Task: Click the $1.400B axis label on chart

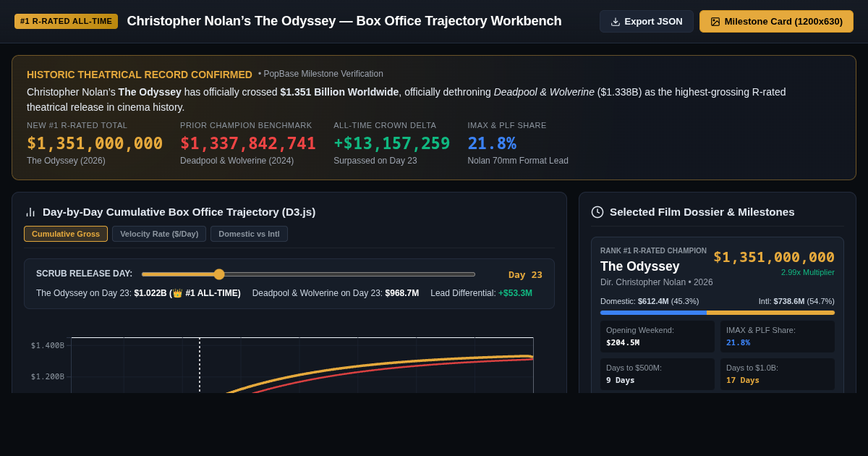Action: (48, 346)
